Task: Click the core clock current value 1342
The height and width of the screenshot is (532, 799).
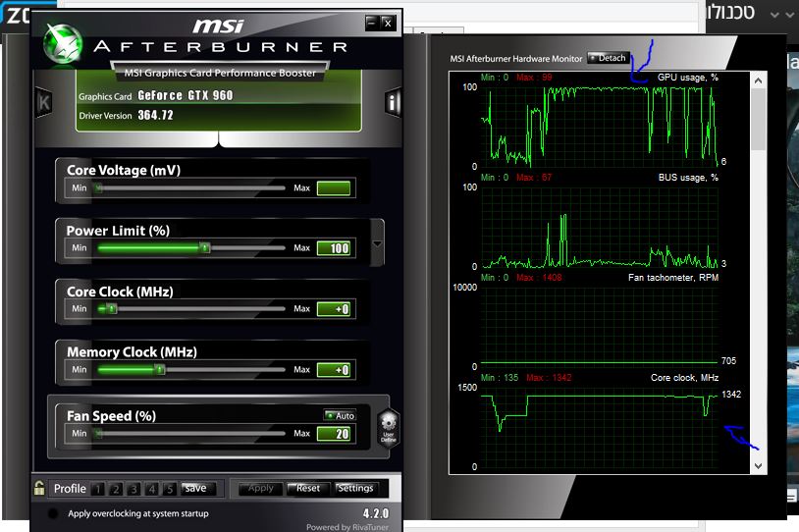Action: click(731, 394)
